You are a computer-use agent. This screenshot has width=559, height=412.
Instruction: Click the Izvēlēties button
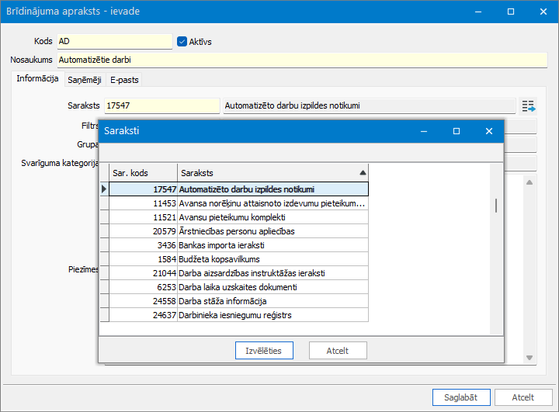264,351
